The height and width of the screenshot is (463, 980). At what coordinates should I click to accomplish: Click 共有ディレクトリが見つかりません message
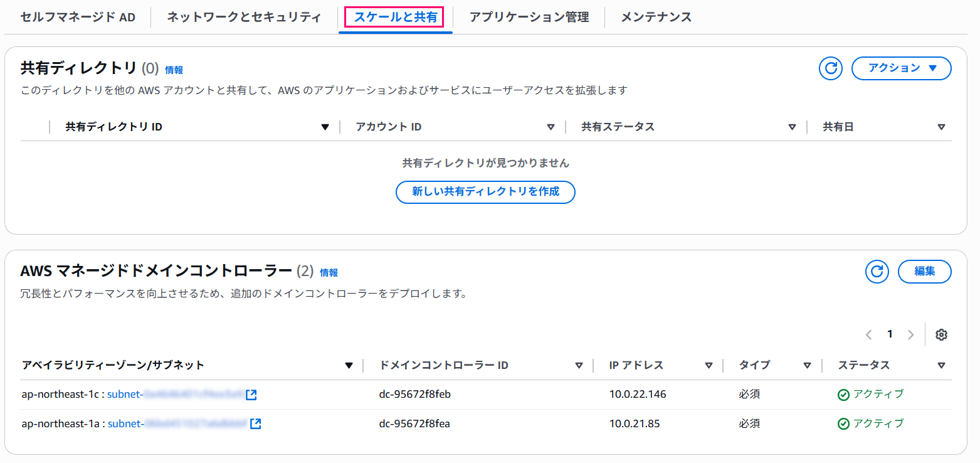tap(485, 163)
